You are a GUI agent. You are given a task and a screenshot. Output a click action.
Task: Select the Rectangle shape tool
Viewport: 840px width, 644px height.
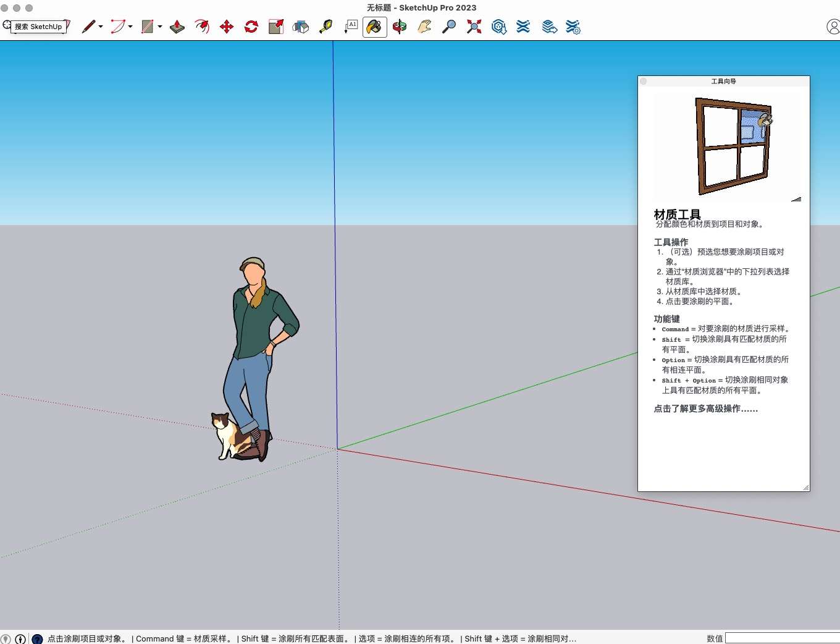click(x=147, y=27)
